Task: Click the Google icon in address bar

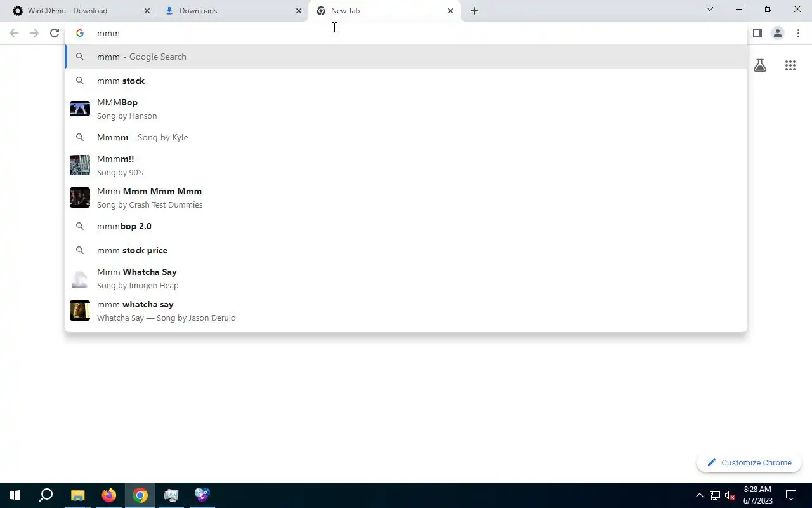Action: tap(80, 33)
